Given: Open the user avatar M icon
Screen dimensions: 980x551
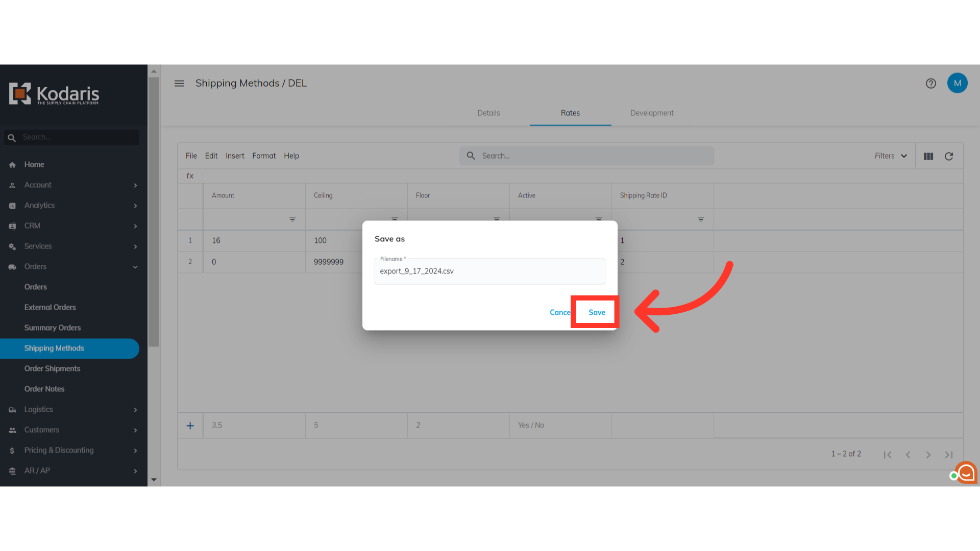Looking at the screenshot, I should tap(957, 83).
